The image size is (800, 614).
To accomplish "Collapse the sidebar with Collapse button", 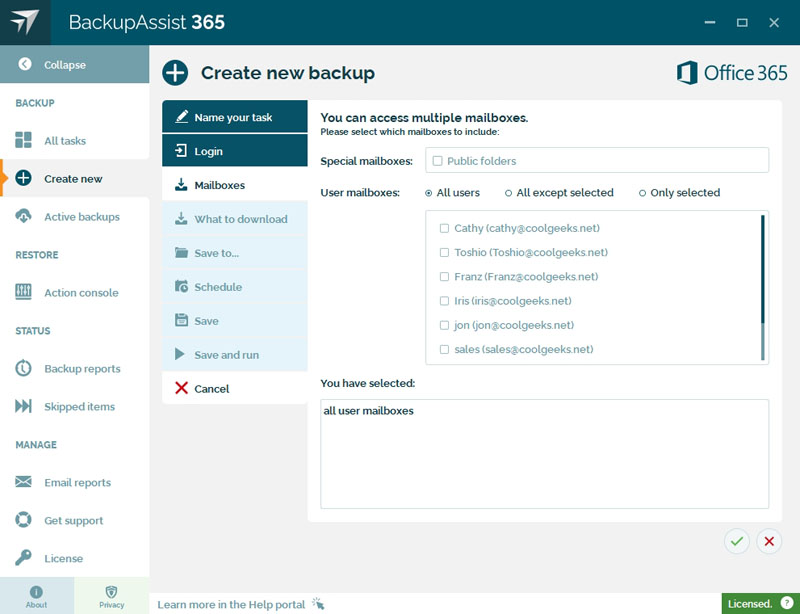I will pos(74,64).
